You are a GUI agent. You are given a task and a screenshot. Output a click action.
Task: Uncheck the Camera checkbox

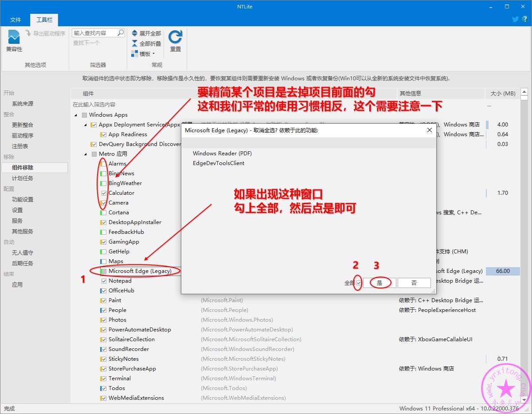(x=104, y=203)
